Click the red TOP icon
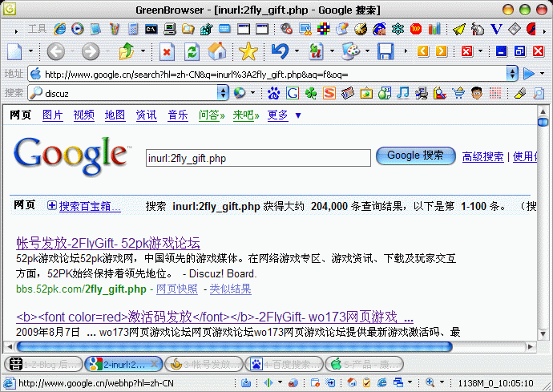 (416, 29)
